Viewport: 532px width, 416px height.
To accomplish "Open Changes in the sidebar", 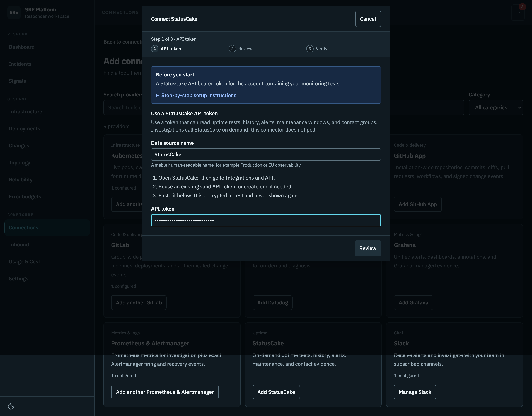I will coord(19,146).
